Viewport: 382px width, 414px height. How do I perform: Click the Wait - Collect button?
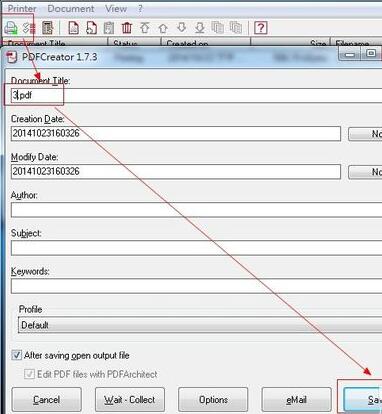coord(130,399)
